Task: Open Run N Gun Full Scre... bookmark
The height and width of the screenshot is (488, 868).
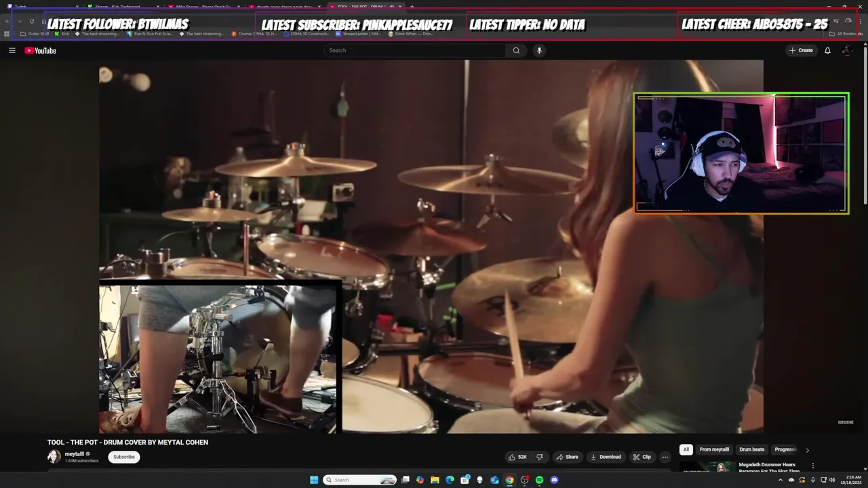Action: [151, 34]
